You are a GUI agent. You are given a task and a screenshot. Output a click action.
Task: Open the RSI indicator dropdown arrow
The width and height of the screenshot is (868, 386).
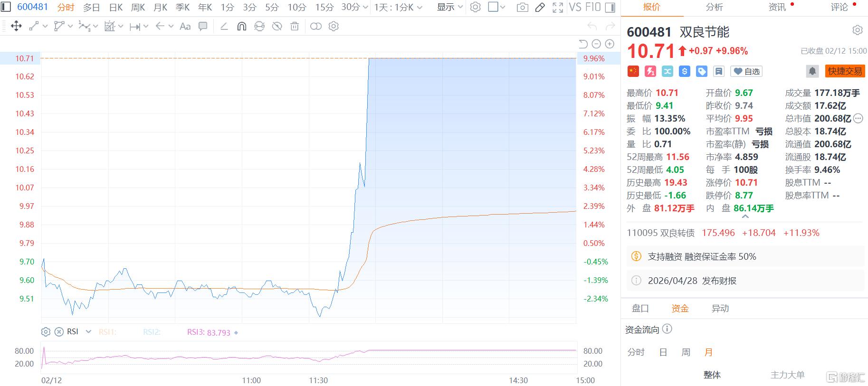click(x=88, y=332)
